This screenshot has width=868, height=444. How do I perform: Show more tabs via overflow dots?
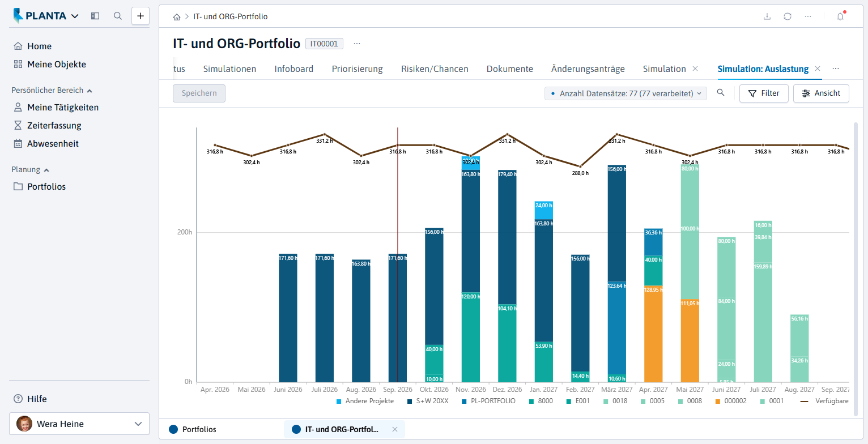point(836,69)
